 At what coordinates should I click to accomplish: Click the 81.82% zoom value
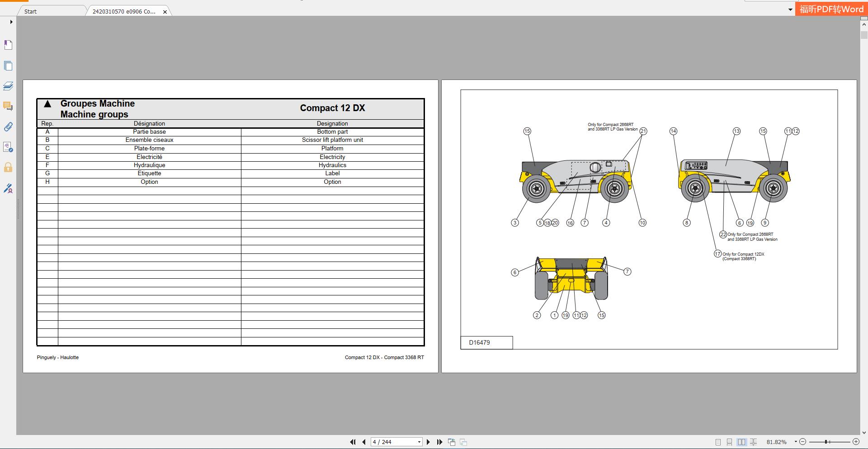pos(777,442)
